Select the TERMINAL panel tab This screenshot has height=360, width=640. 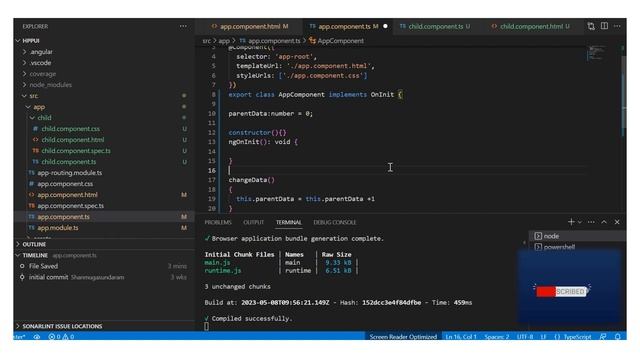point(289,222)
